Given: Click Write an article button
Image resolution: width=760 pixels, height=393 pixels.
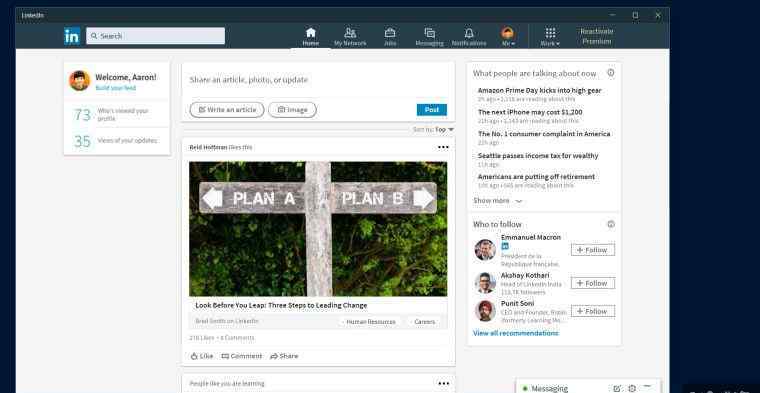Looking at the screenshot, I should click(x=227, y=110).
